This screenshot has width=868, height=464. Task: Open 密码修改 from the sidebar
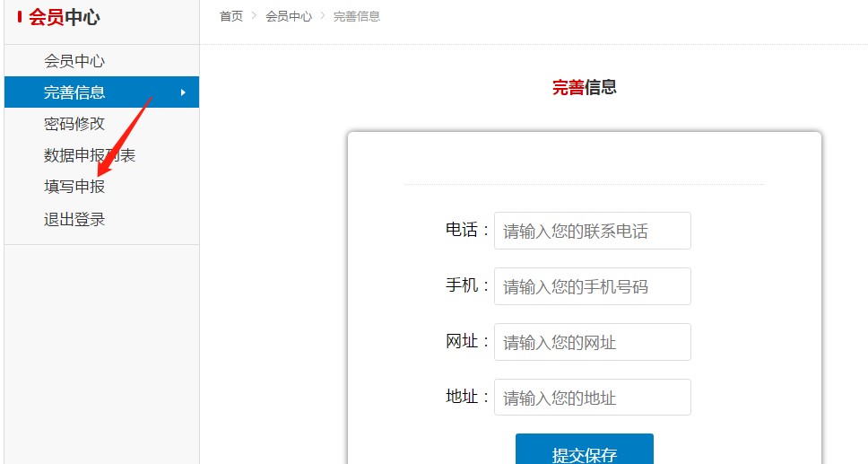[x=74, y=124]
